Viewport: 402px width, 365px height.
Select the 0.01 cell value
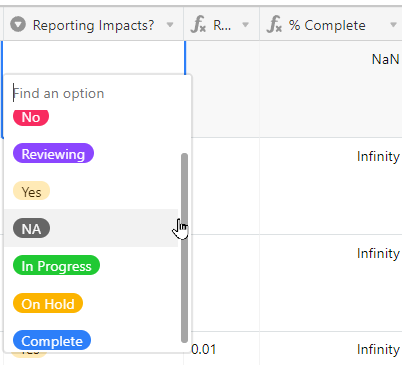coord(204,349)
